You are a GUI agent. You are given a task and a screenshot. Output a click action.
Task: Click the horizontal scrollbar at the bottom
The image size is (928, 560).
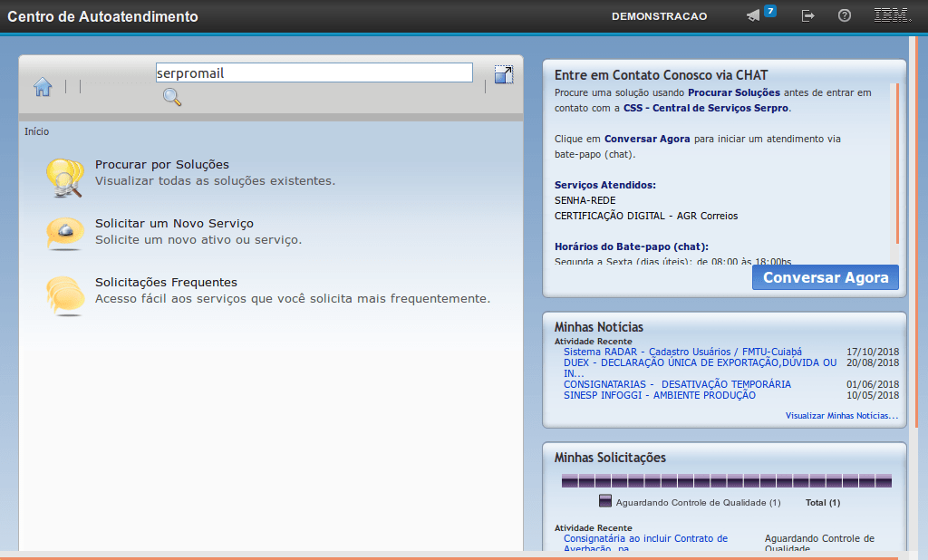tap(449, 557)
